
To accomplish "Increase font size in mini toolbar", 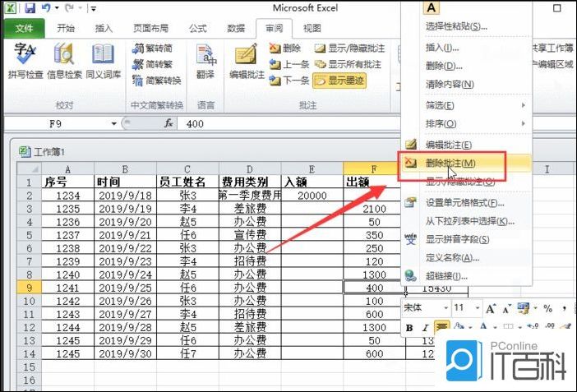I will [491, 308].
